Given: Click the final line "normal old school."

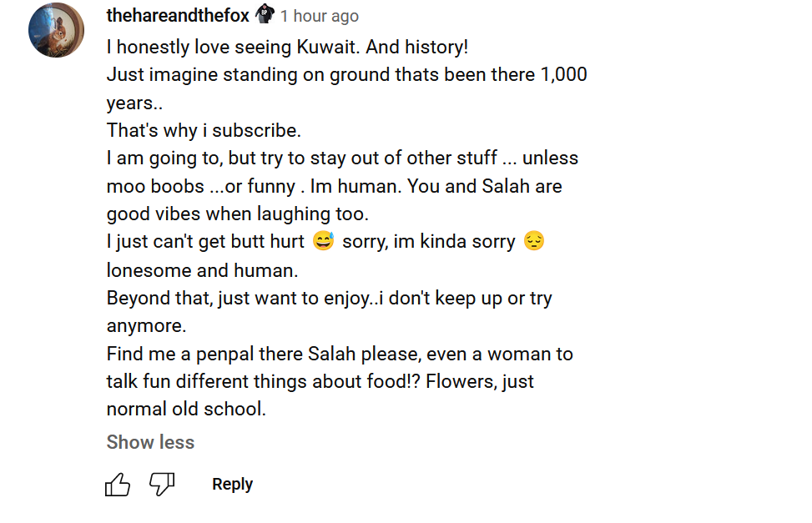Looking at the screenshot, I should (186, 409).
